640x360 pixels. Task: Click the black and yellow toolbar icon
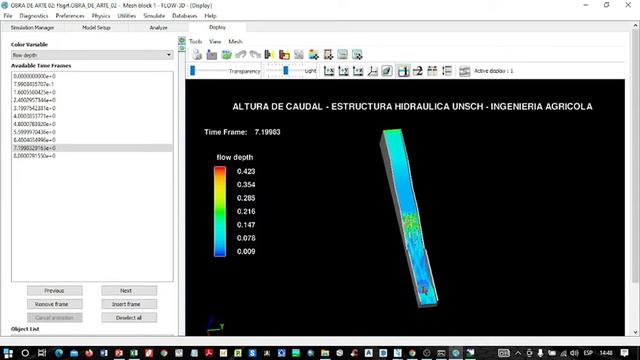269,54
